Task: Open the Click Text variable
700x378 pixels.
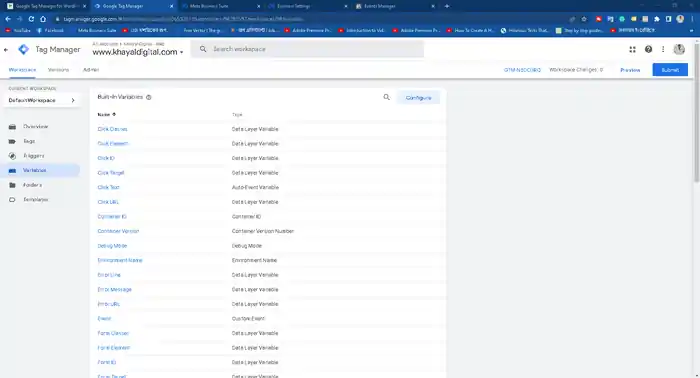Action: coord(108,187)
